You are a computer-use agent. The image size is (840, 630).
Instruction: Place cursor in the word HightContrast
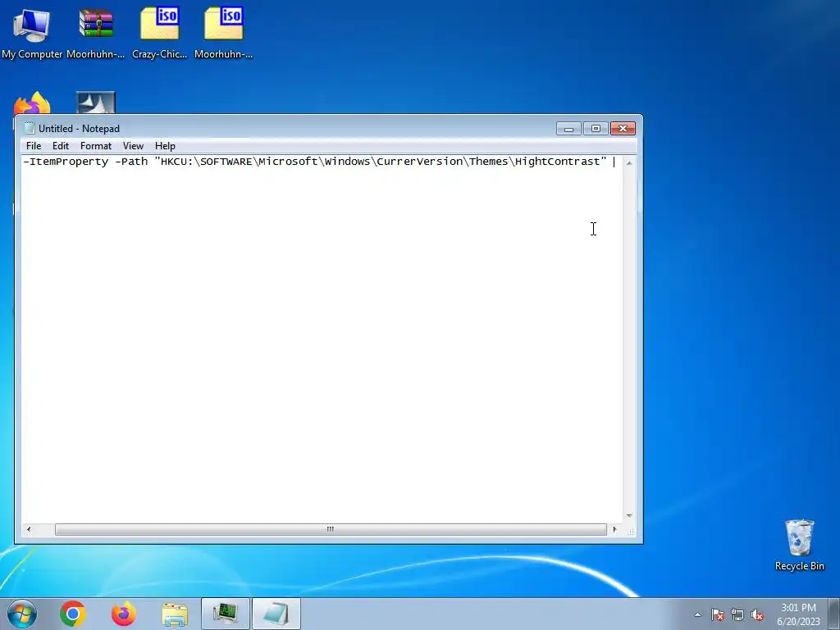[x=557, y=162]
